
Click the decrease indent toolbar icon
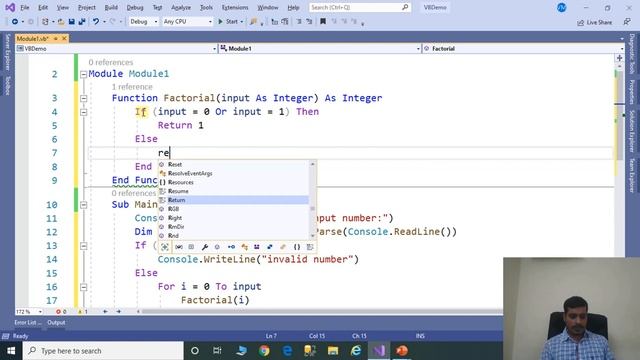coord(299,22)
